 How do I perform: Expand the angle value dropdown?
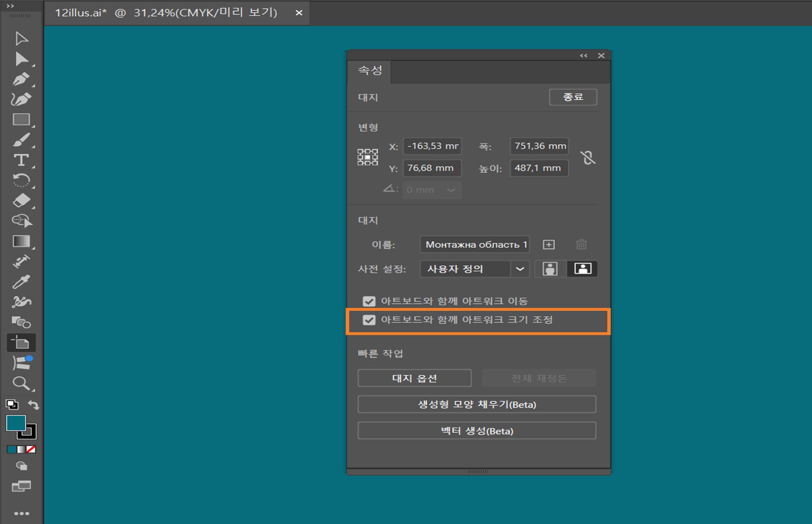pos(451,190)
